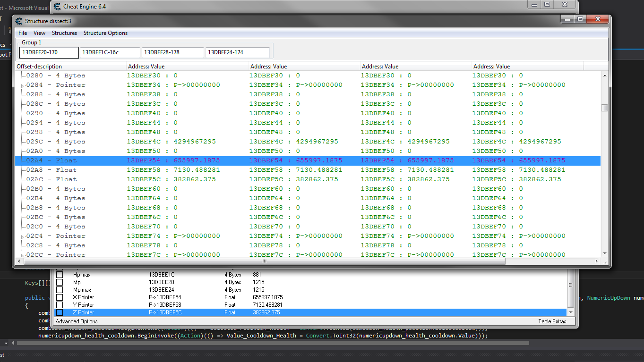Click the Cheat Engine 6.4 title icon
The height and width of the screenshot is (362, 644).
pos(57,7)
